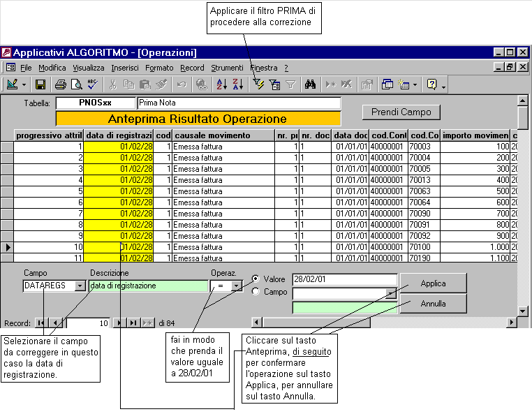Click the 'causale movimento' column header
The width and height of the screenshot is (532, 414).
pyautogui.click(x=223, y=135)
